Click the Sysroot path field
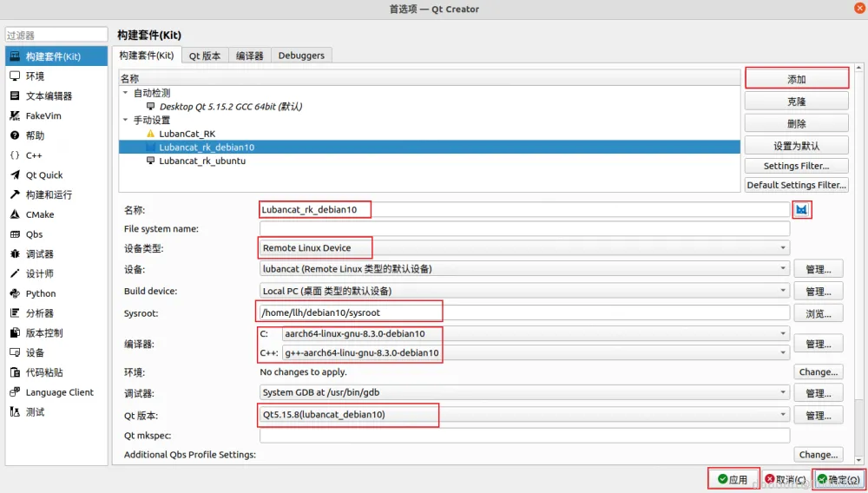Viewport: 868px width, 493px height. 525,312
